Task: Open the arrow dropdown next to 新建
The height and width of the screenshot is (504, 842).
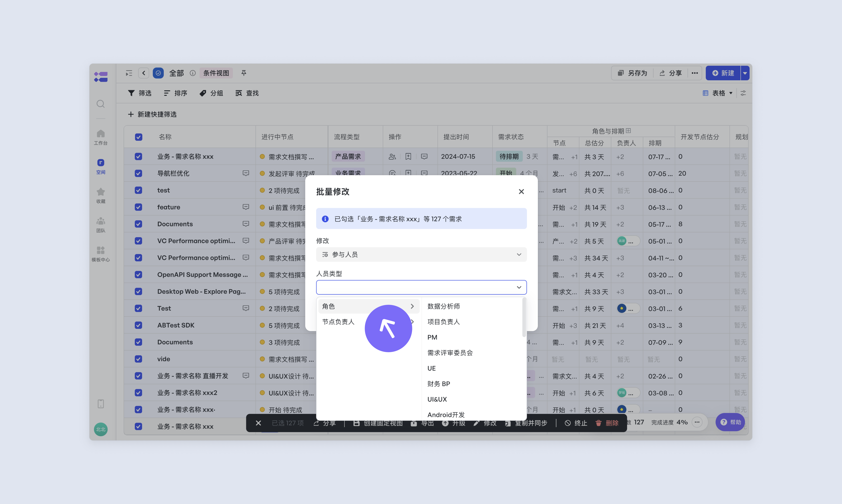Action: pyautogui.click(x=745, y=73)
